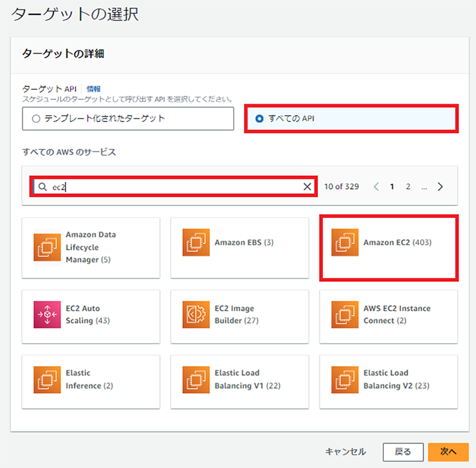Choose Elastic Load Balancing V1 (22) label
The height and width of the screenshot is (468, 476).
click(x=248, y=379)
